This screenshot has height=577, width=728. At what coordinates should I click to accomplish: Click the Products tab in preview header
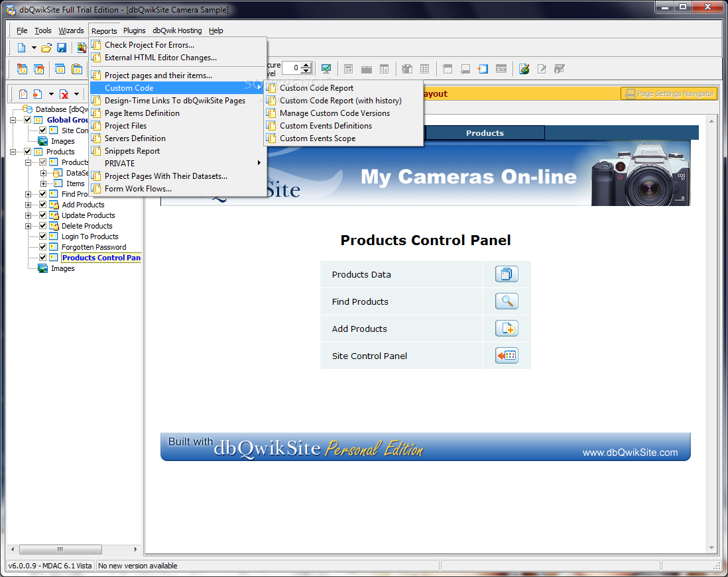pyautogui.click(x=485, y=133)
